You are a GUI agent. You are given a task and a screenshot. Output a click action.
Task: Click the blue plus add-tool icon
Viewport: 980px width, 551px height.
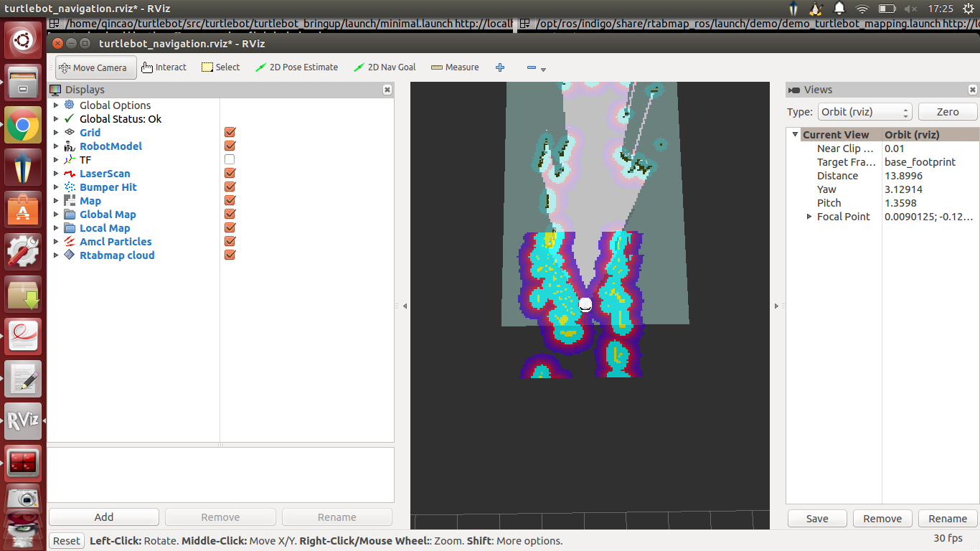pyautogui.click(x=500, y=67)
